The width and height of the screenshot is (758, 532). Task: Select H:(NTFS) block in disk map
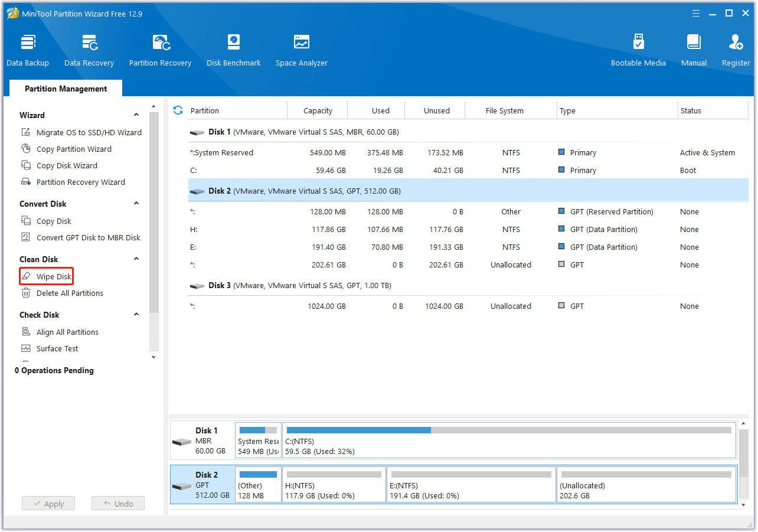[334, 485]
